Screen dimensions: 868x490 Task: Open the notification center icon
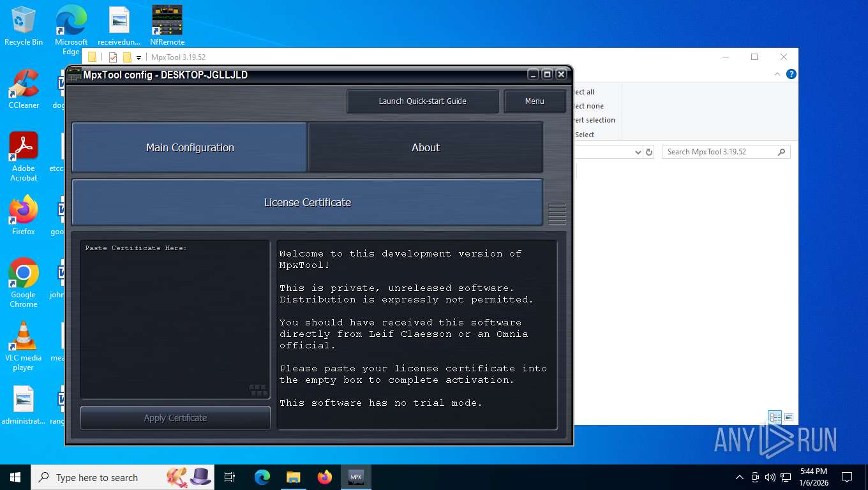pos(847,477)
